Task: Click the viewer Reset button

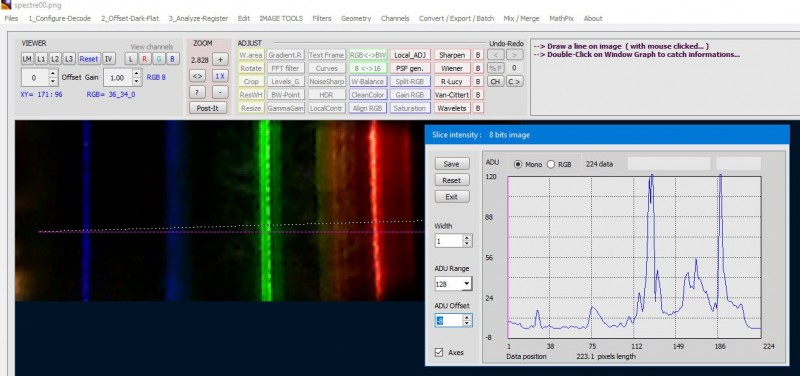Action: [89, 59]
